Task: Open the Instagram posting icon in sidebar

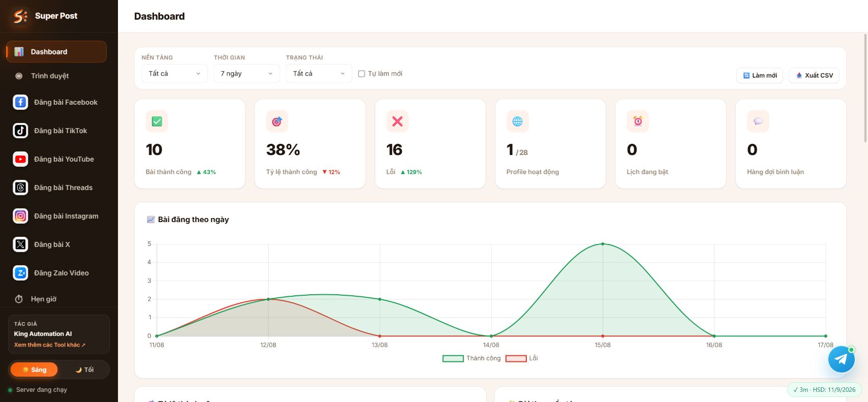Action: tap(20, 216)
